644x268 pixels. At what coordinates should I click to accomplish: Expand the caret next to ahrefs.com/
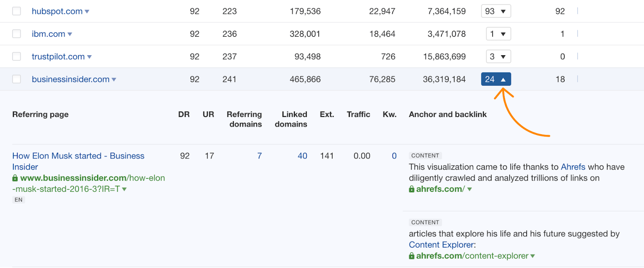(x=469, y=189)
